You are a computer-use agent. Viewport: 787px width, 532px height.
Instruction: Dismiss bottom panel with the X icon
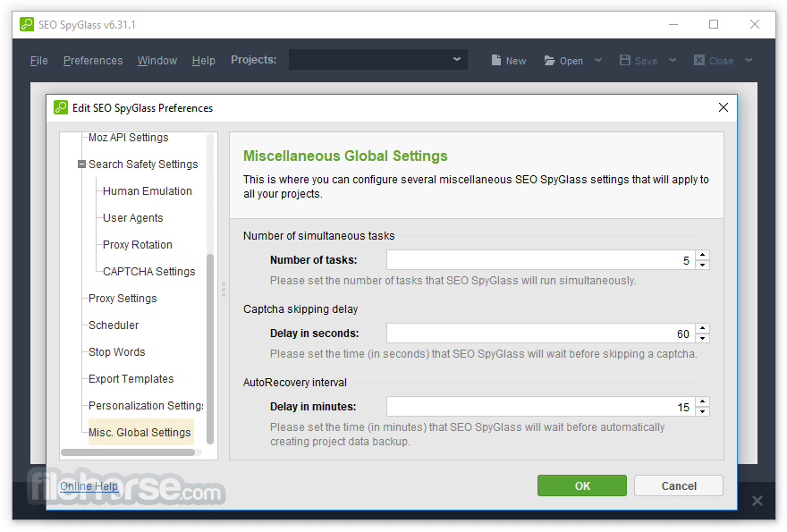coord(757,501)
